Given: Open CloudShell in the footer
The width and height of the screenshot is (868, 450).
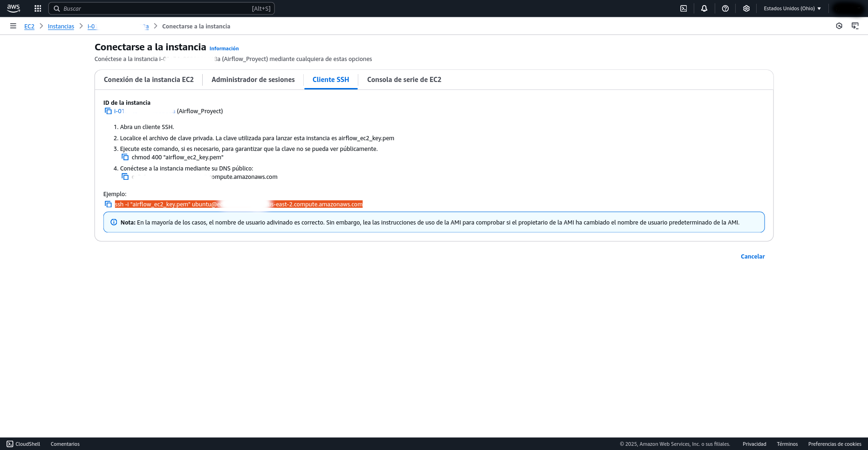Looking at the screenshot, I should tap(23, 444).
